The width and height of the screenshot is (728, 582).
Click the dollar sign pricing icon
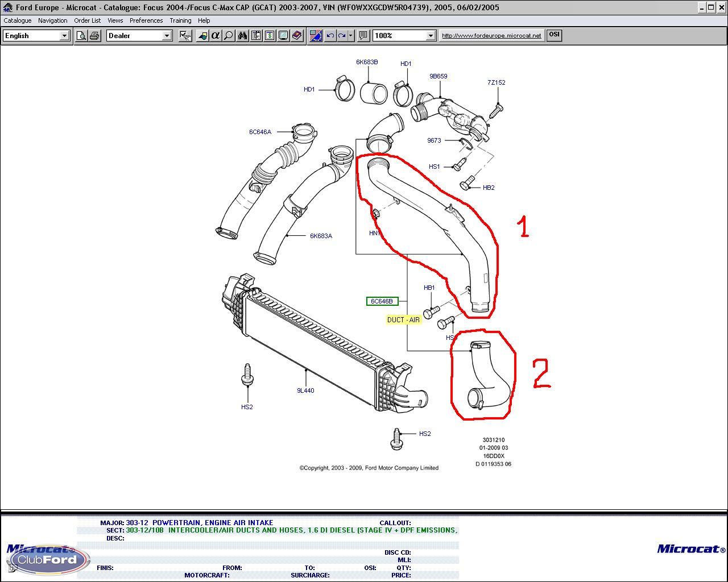tap(270, 35)
